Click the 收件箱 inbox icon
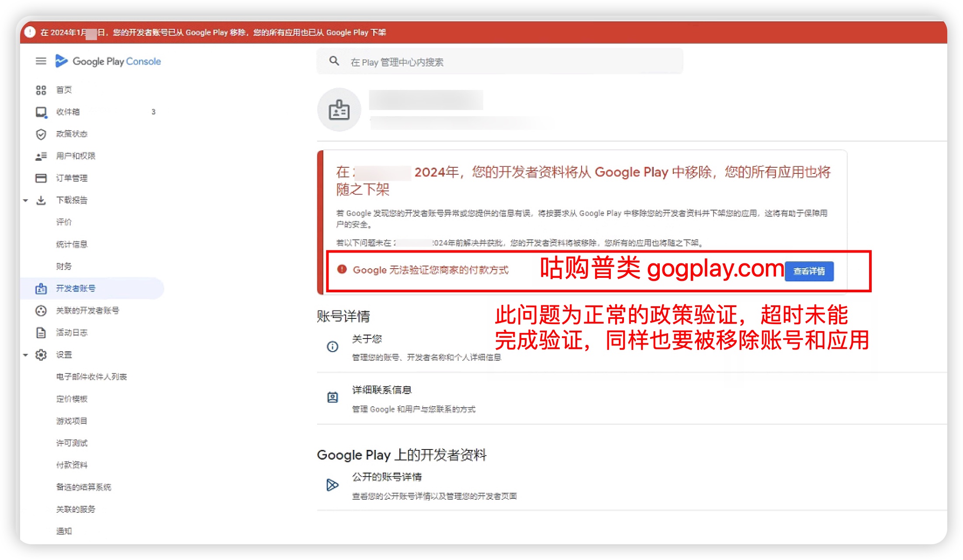Screen dimensions: 963x560 [41, 112]
